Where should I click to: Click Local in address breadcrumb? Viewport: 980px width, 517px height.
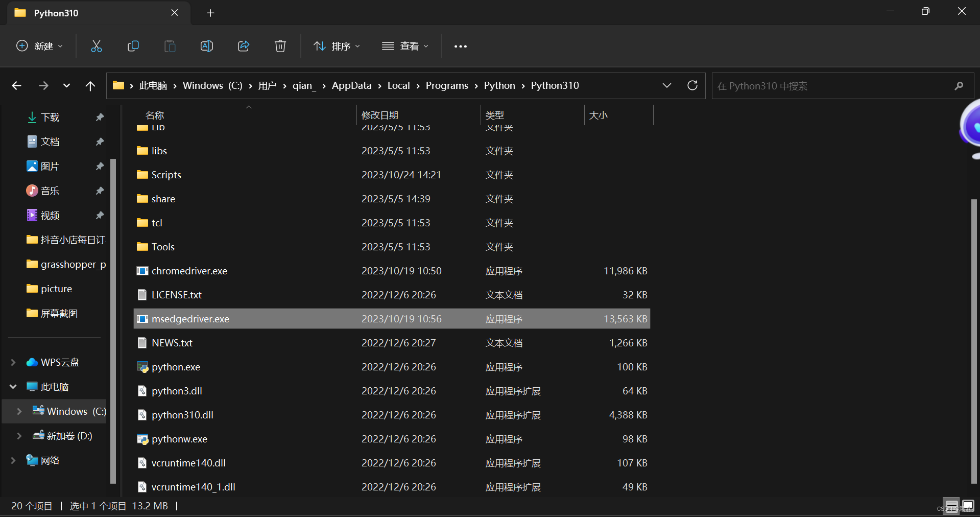(398, 85)
